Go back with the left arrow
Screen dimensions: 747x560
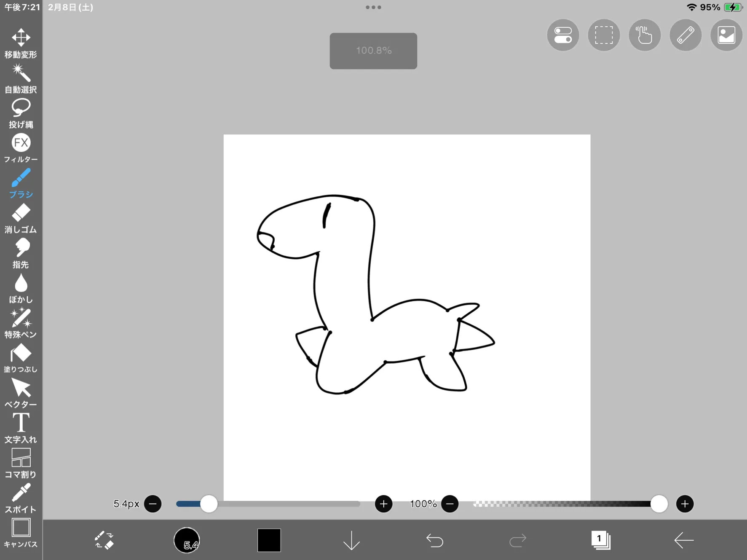tap(683, 540)
